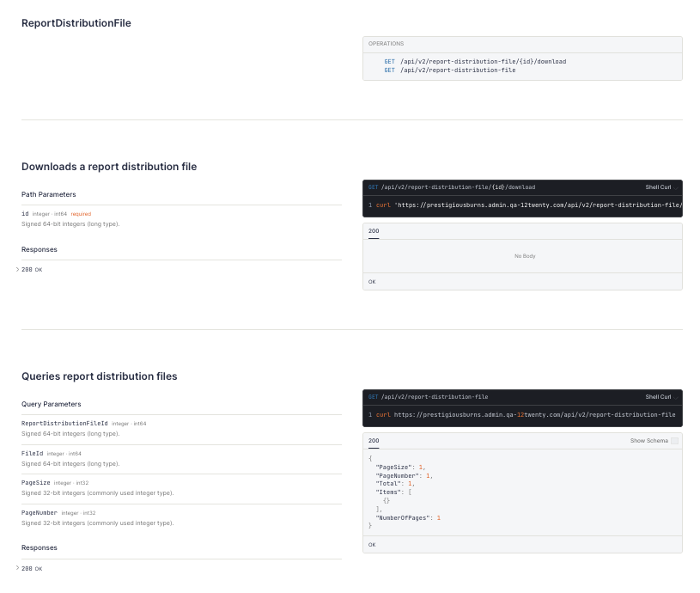
Task: Select the 200 tab in download response panel
Action: (x=374, y=231)
